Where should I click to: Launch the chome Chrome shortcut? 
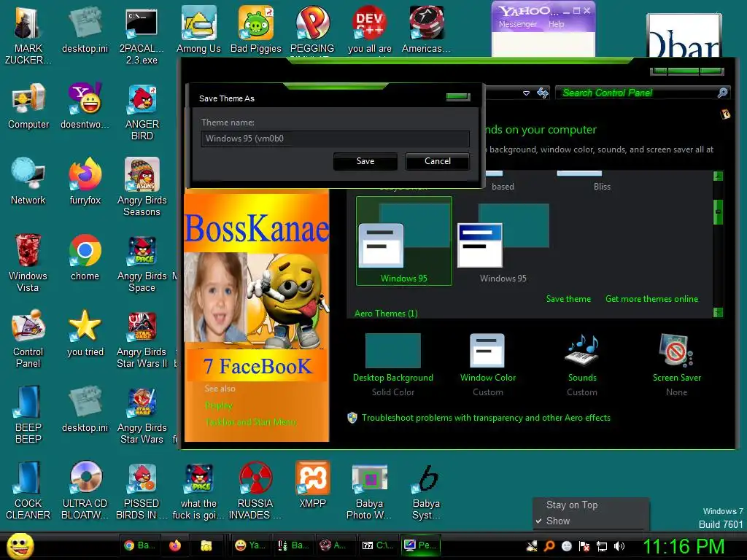pos(85,257)
